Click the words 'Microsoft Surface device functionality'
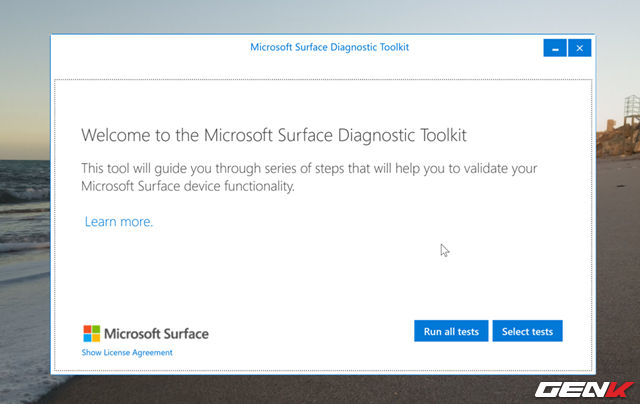 (188, 187)
